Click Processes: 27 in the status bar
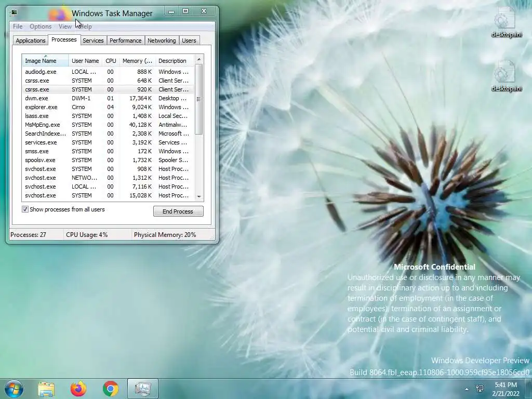532x399 pixels. (x=28, y=235)
